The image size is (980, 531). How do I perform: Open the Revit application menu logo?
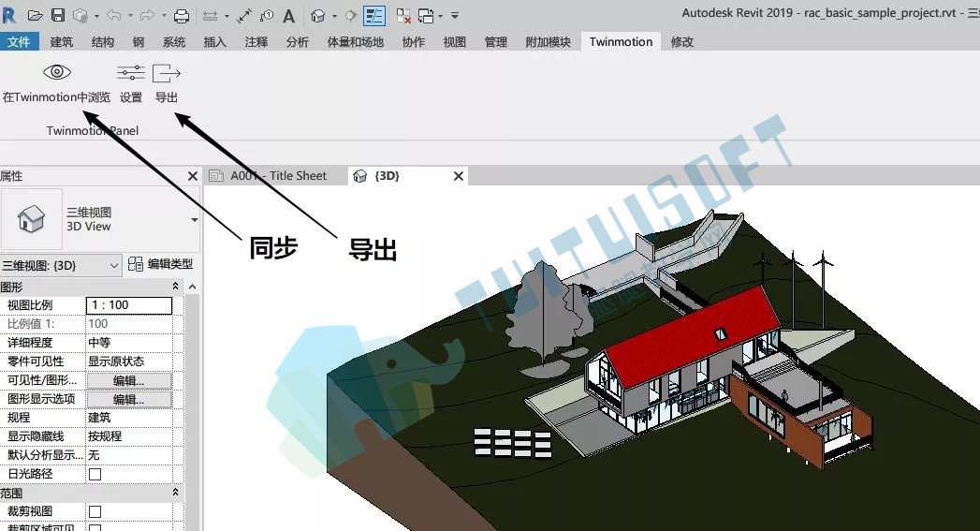[8, 15]
